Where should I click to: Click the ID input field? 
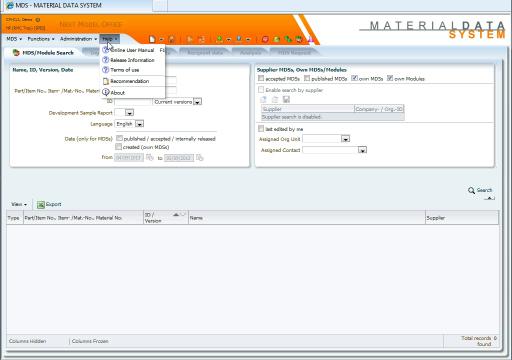[x=133, y=102]
